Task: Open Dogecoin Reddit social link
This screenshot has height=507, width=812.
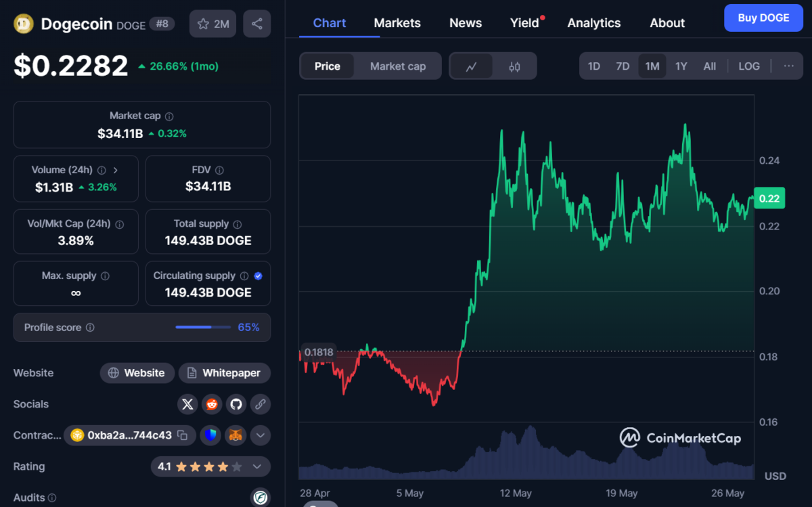Action: (x=212, y=404)
